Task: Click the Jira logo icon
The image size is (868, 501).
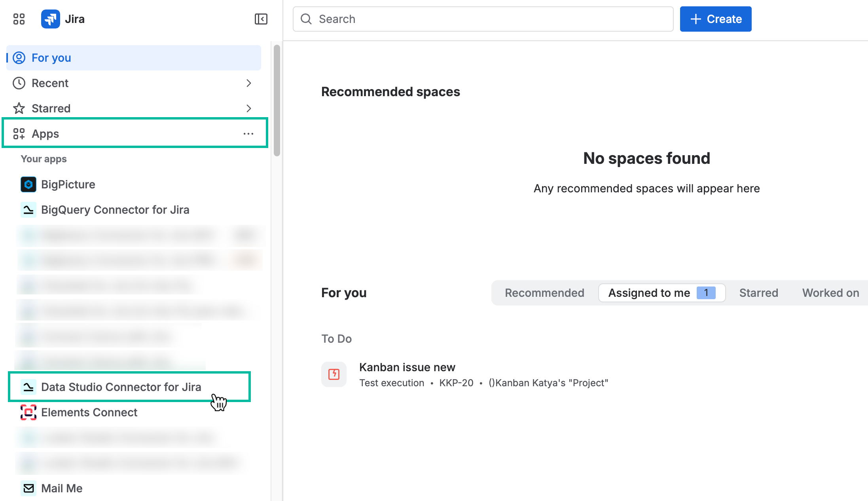Action: [x=51, y=19]
